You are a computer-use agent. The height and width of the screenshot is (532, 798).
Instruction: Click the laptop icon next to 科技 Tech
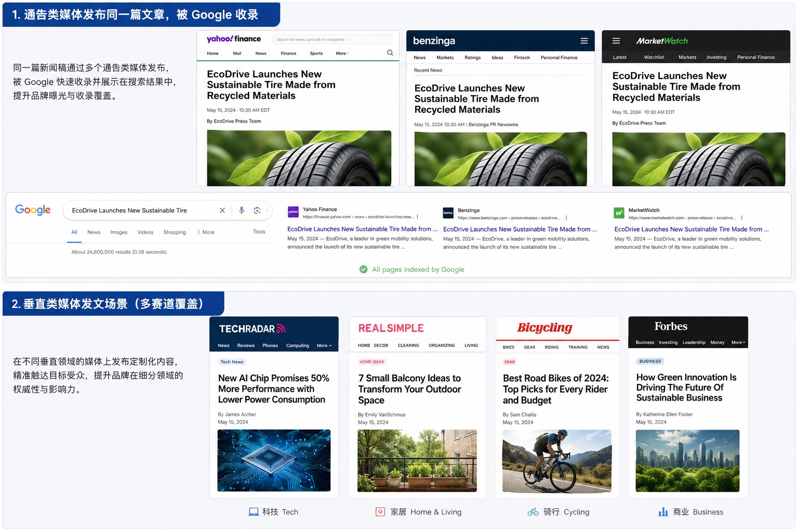[x=254, y=512]
